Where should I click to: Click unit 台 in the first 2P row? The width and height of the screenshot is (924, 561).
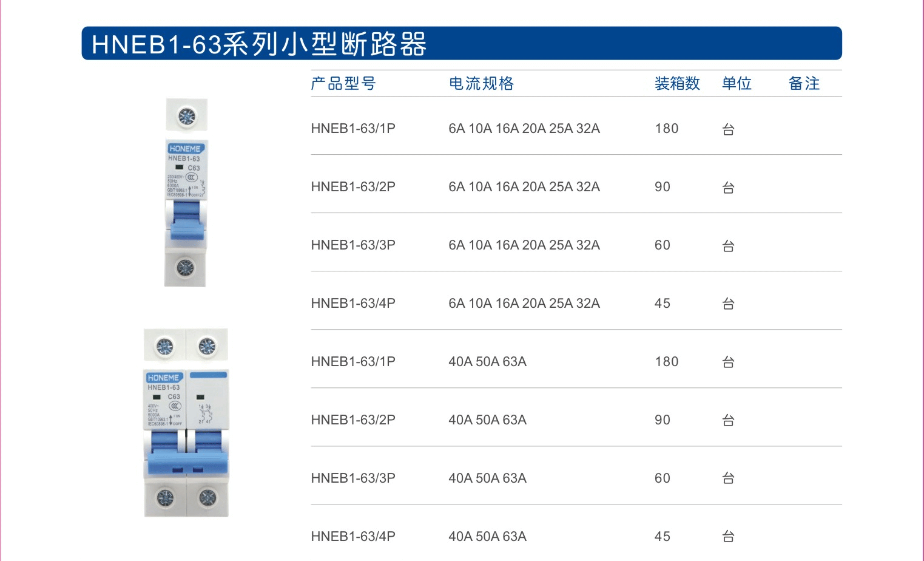[x=729, y=188]
